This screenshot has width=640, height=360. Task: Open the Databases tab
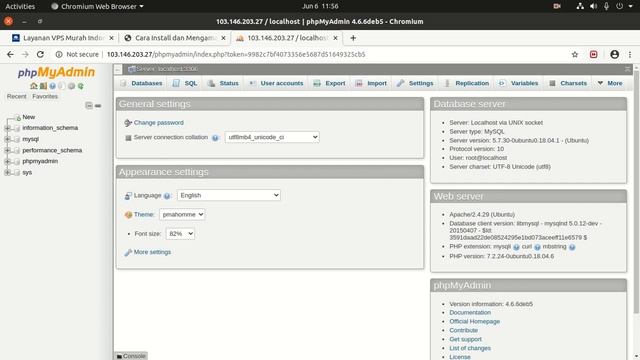[x=142, y=83]
